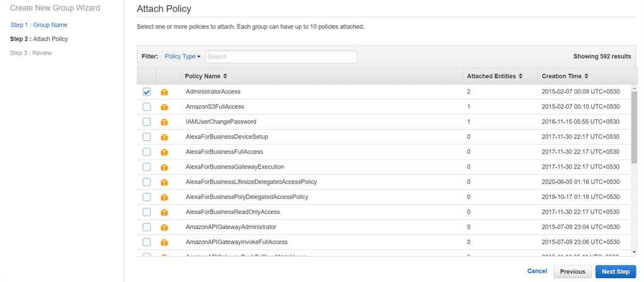Click attached entities value 2 for AdministratorAccess
The height and width of the screenshot is (282, 644).
point(468,91)
